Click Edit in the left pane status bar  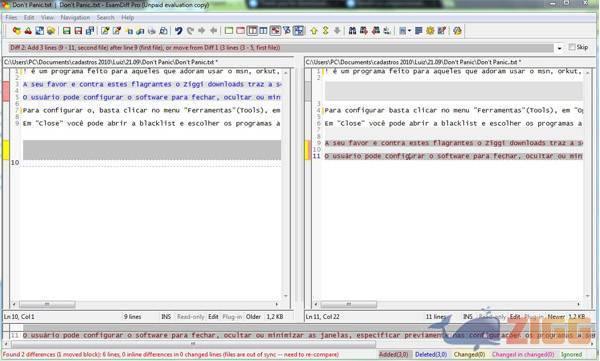point(213,317)
